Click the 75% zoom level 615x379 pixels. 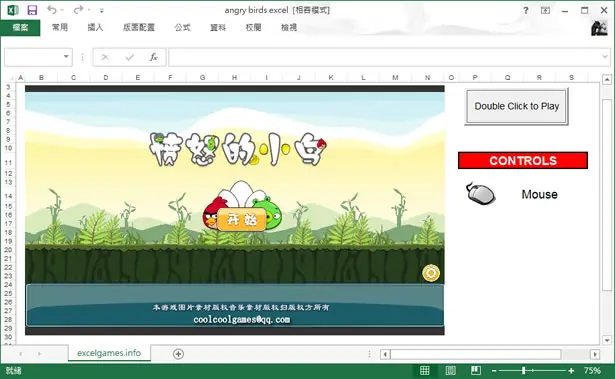click(x=592, y=370)
